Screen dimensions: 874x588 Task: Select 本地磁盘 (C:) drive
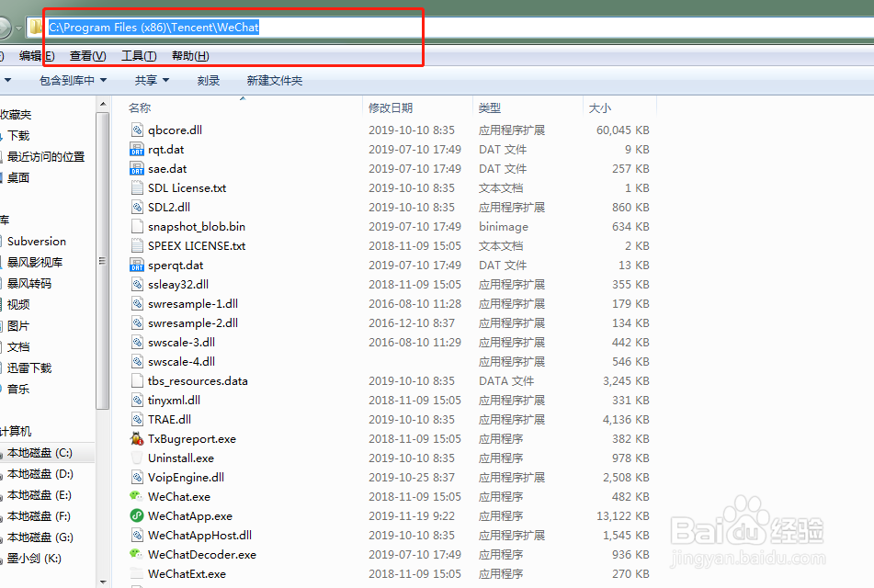point(40,453)
